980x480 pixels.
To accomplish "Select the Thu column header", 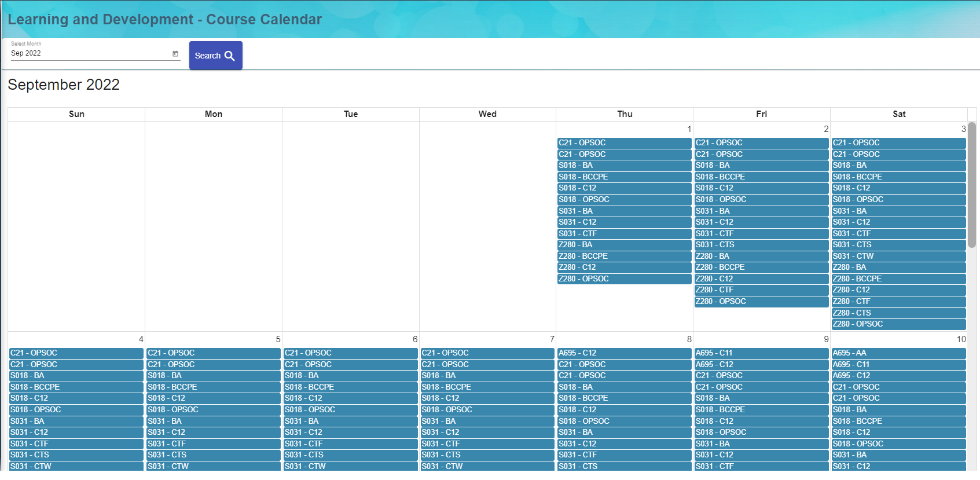I will (625, 114).
